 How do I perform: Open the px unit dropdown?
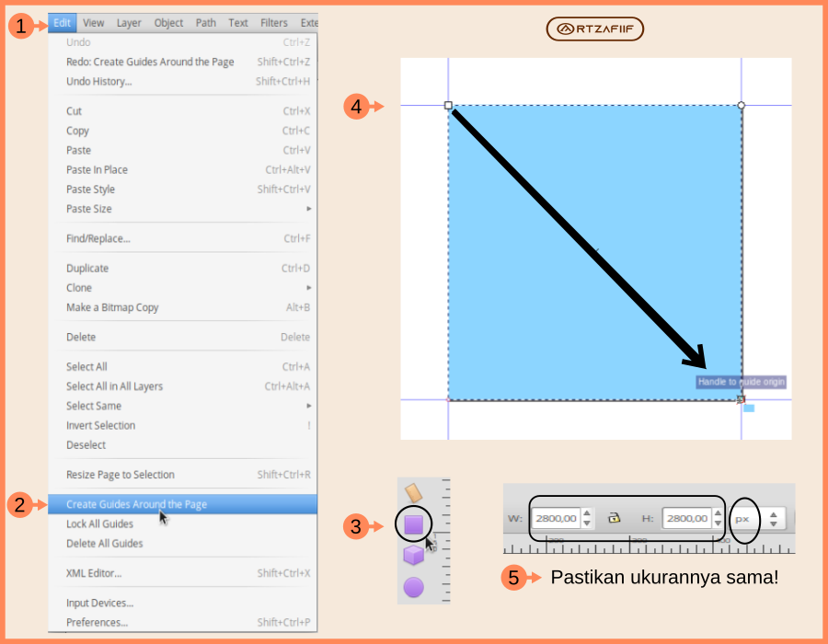(743, 517)
